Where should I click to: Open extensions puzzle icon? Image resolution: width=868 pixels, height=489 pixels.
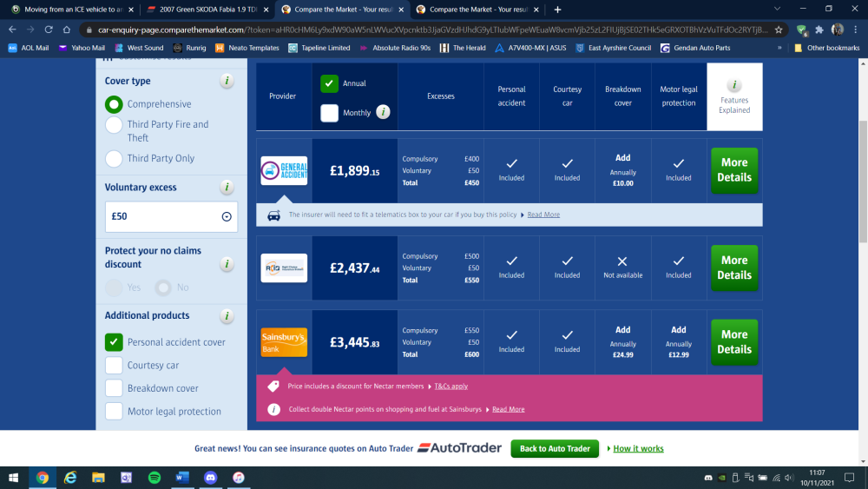819,30
